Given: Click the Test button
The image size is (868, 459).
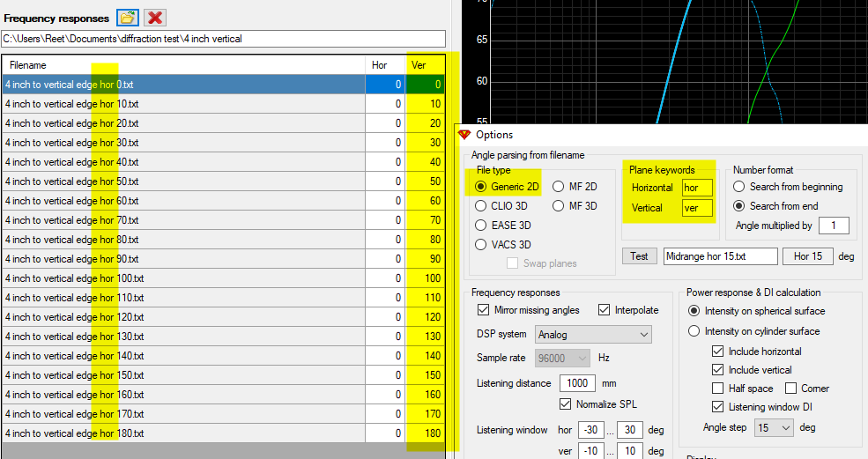Looking at the screenshot, I should [640, 256].
